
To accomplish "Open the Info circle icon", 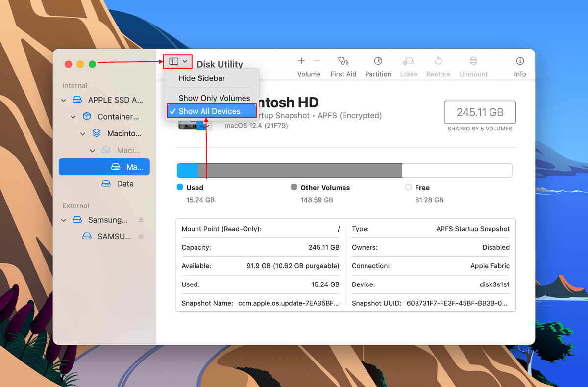I will point(520,61).
